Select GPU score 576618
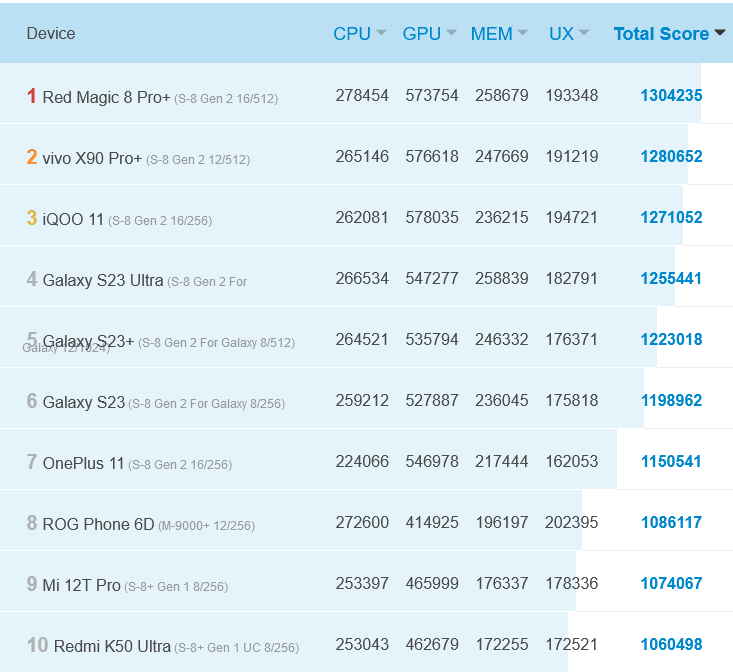733x672 pixels. pyautogui.click(x=431, y=156)
